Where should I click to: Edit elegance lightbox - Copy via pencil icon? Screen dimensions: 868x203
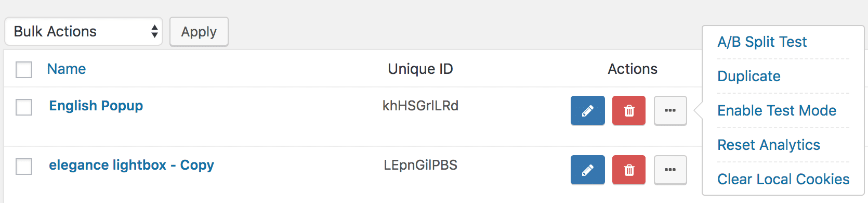point(587,170)
